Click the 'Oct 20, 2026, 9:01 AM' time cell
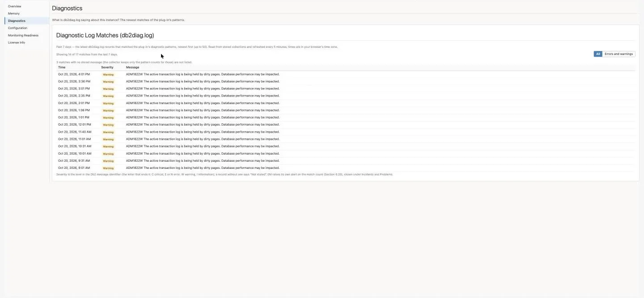The image size is (644, 298). (74, 168)
